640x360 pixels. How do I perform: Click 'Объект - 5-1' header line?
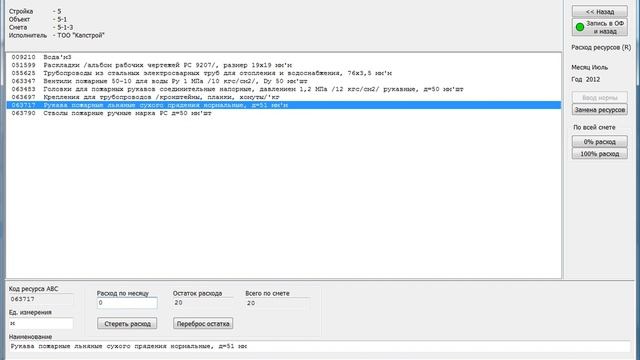[x=38, y=19]
